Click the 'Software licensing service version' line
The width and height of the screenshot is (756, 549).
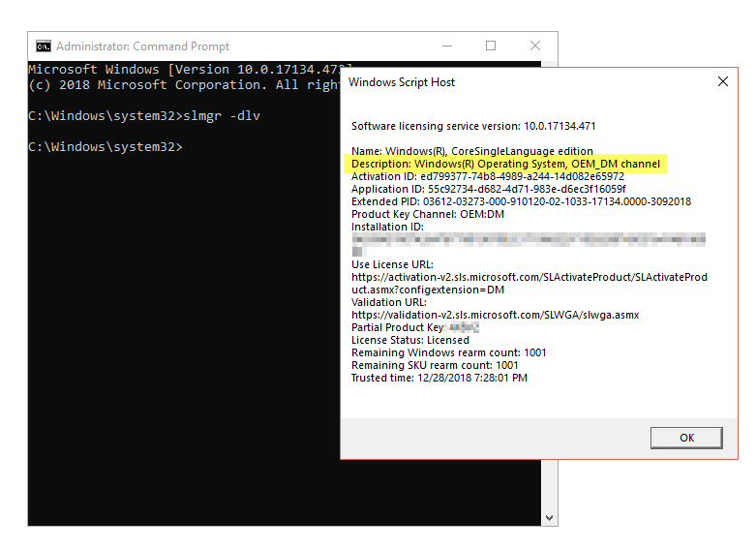[473, 126]
